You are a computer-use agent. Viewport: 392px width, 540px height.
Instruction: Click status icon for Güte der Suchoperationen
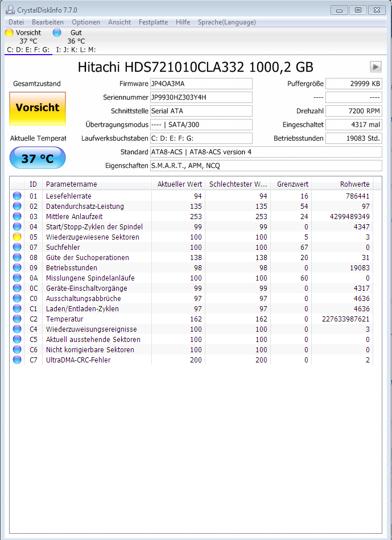[x=17, y=258]
